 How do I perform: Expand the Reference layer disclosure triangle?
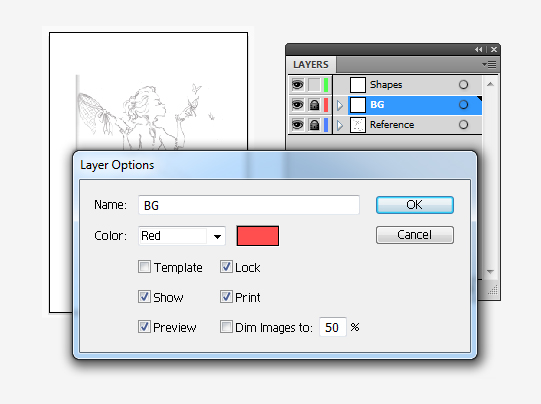340,125
